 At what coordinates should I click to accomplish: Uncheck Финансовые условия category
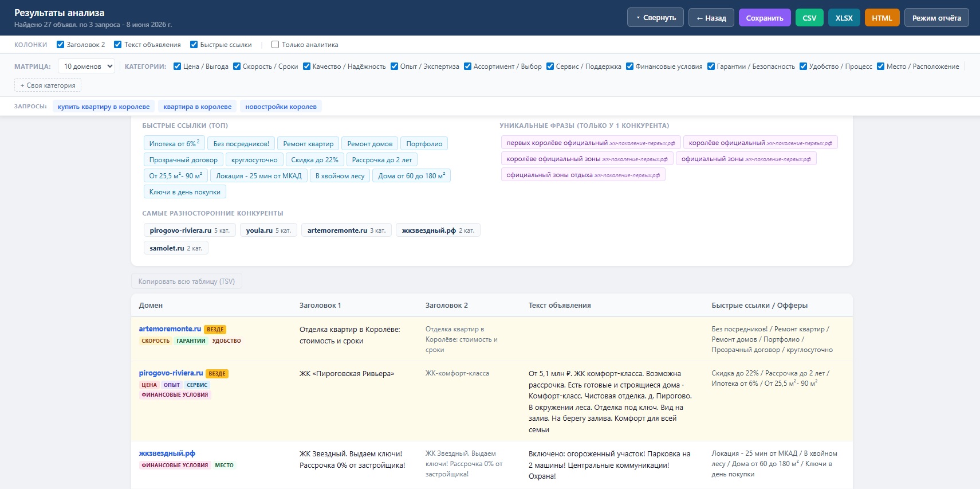(629, 66)
